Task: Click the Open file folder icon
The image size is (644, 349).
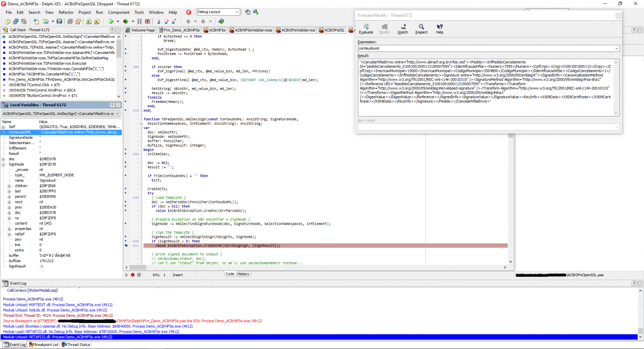Action: [45, 21]
